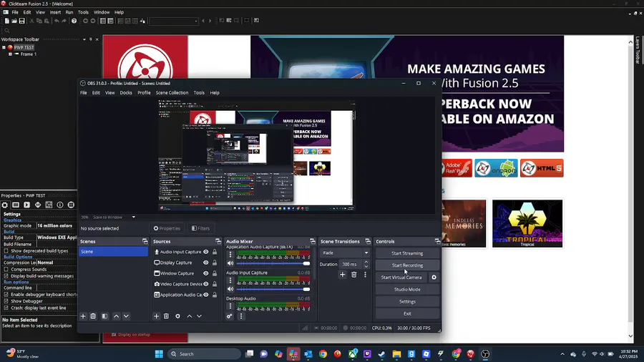
Task: Add a scene transition with the plus icon
Action: tap(342, 275)
